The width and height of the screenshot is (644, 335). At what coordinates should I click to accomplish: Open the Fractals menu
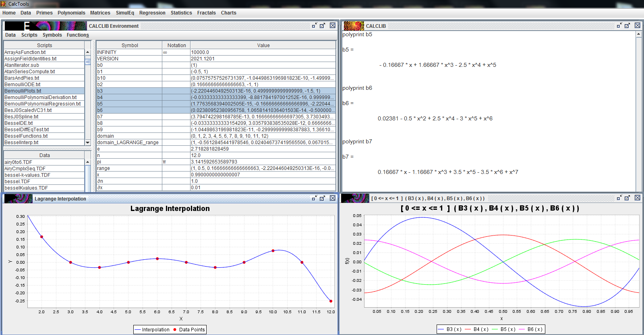pos(207,13)
